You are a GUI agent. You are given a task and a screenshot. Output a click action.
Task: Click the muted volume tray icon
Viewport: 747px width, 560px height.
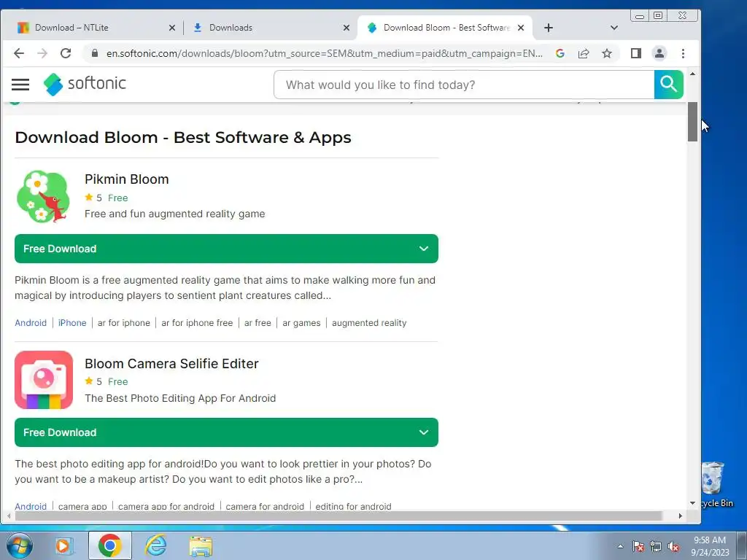673,546
